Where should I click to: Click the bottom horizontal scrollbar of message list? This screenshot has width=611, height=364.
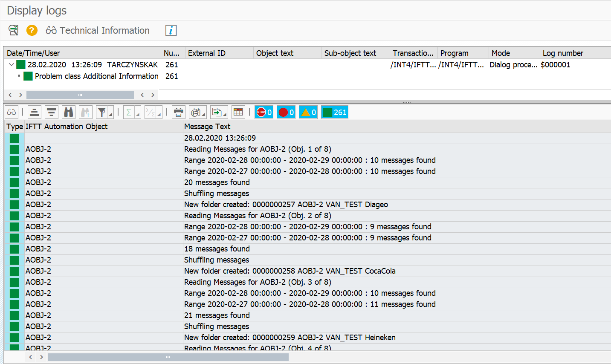[168, 357]
